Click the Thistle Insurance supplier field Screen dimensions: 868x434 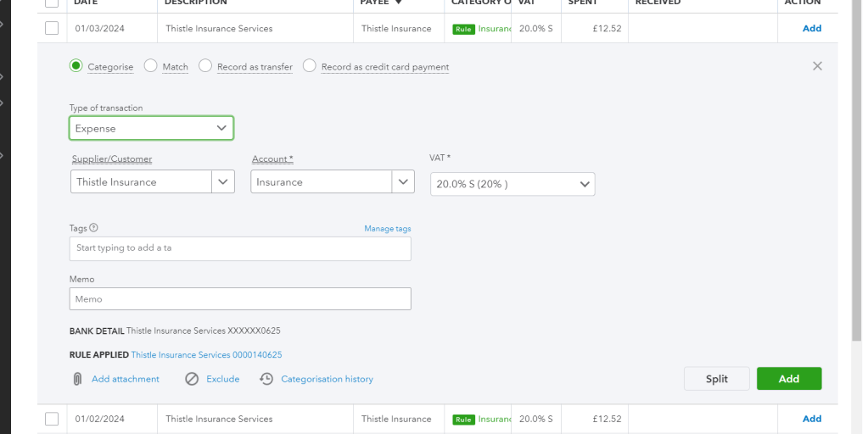(141, 181)
